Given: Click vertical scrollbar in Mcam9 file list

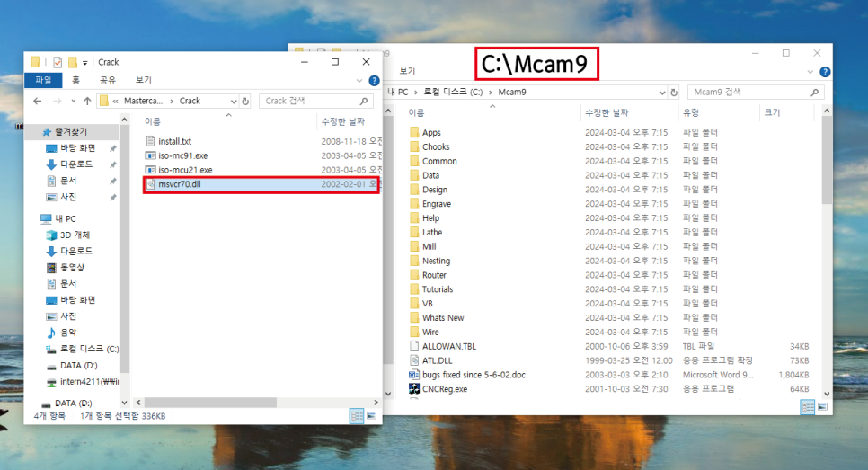Looking at the screenshot, I should pyautogui.click(x=827, y=161).
